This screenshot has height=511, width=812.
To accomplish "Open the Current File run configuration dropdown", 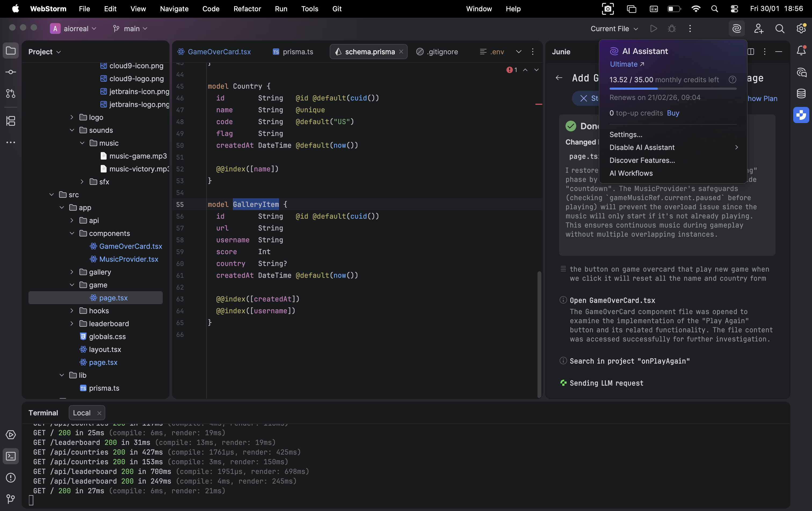I will [x=614, y=29].
